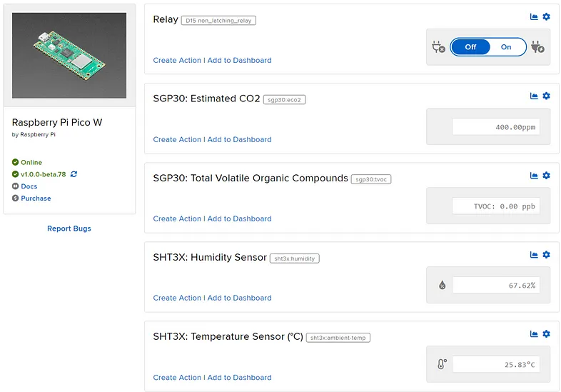Open the Purchase link in sidebar
561x392 pixels.
(x=36, y=198)
